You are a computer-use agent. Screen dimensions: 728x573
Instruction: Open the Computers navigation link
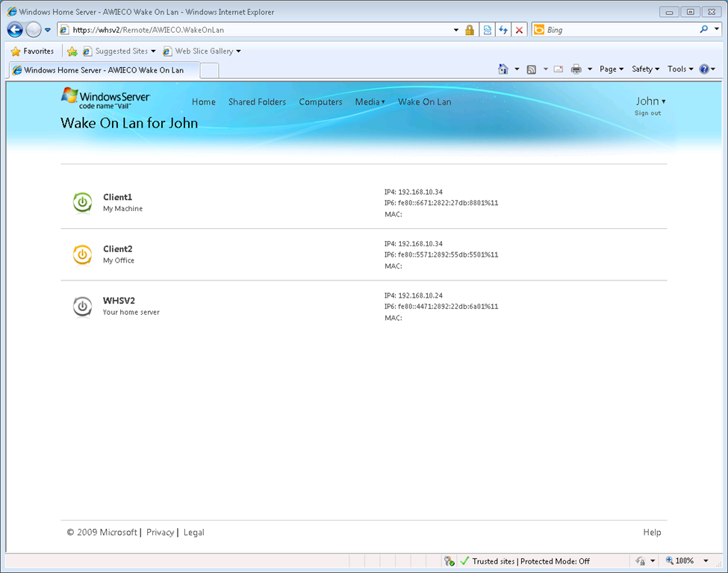click(x=320, y=102)
